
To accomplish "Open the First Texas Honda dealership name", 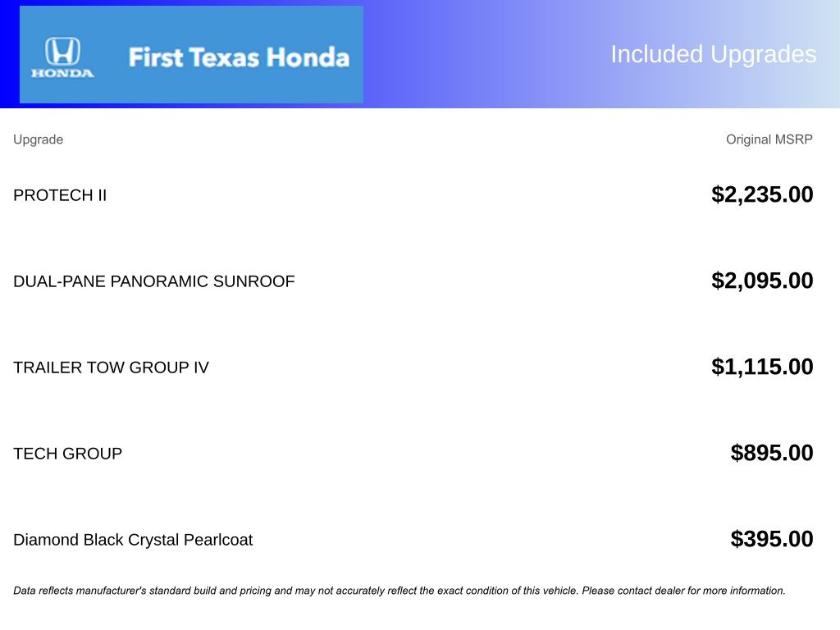I will tap(239, 57).
